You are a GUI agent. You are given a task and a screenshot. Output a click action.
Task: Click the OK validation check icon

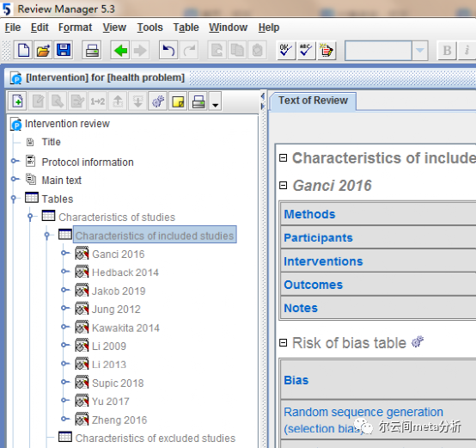point(285,51)
